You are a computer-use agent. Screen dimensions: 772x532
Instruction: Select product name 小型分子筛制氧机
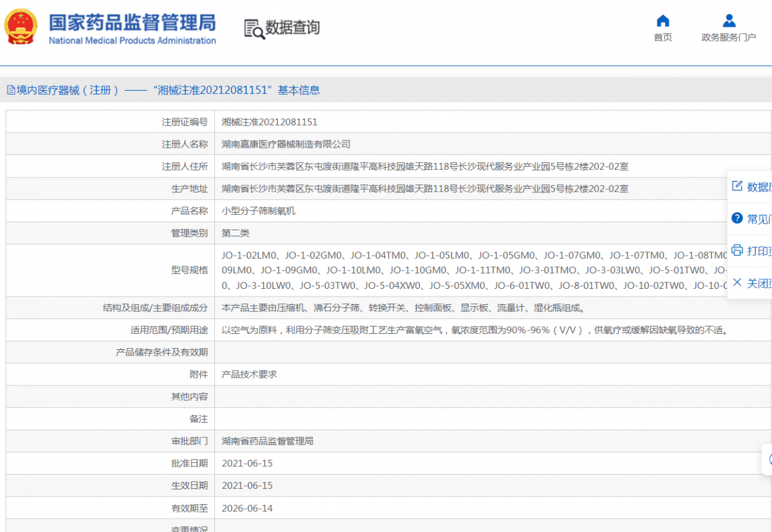259,210
